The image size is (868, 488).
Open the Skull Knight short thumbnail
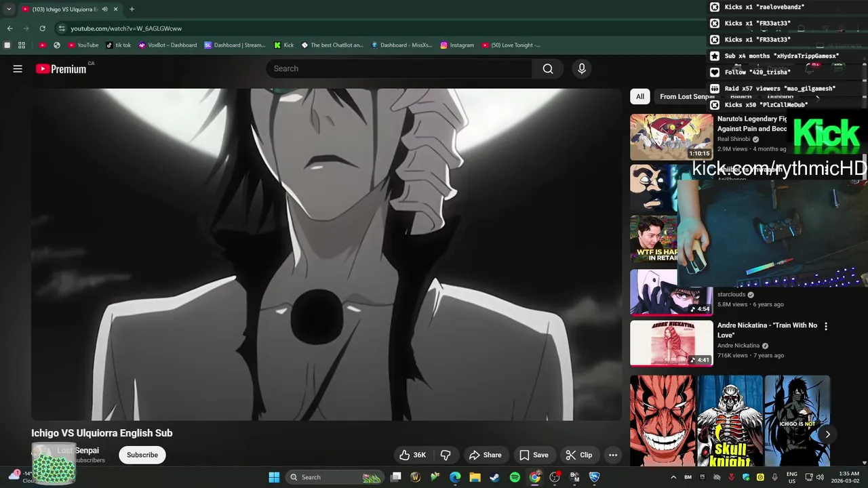click(x=730, y=421)
